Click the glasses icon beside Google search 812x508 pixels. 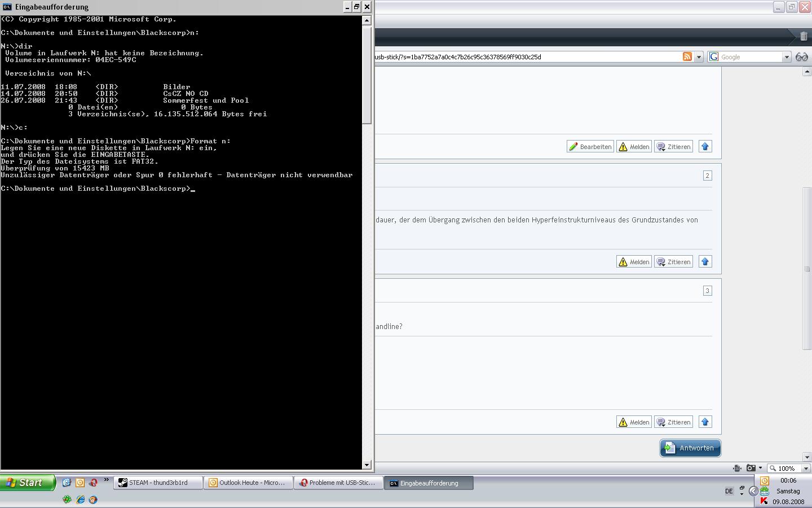click(x=801, y=57)
